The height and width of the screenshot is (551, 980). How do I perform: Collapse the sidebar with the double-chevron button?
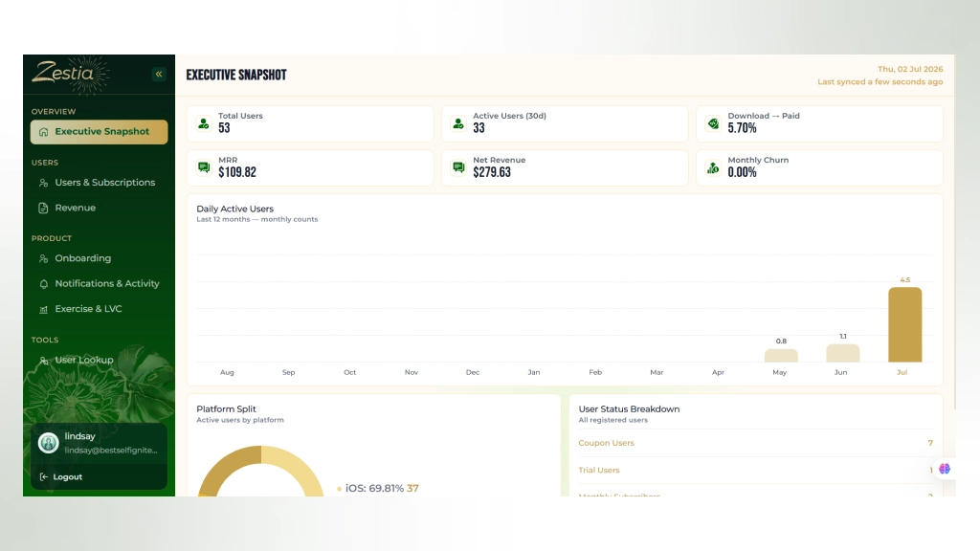[x=159, y=75]
